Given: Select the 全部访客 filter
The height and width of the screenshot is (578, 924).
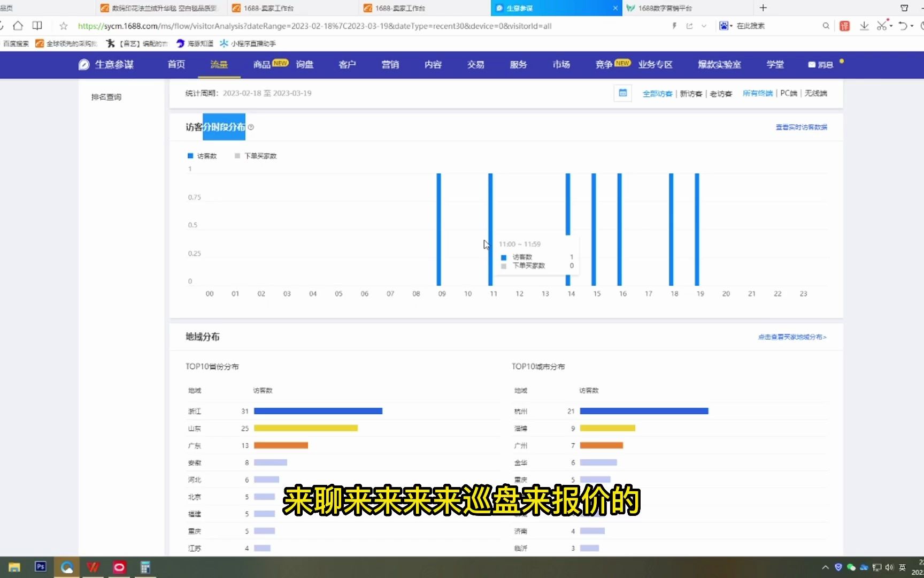Looking at the screenshot, I should point(657,94).
